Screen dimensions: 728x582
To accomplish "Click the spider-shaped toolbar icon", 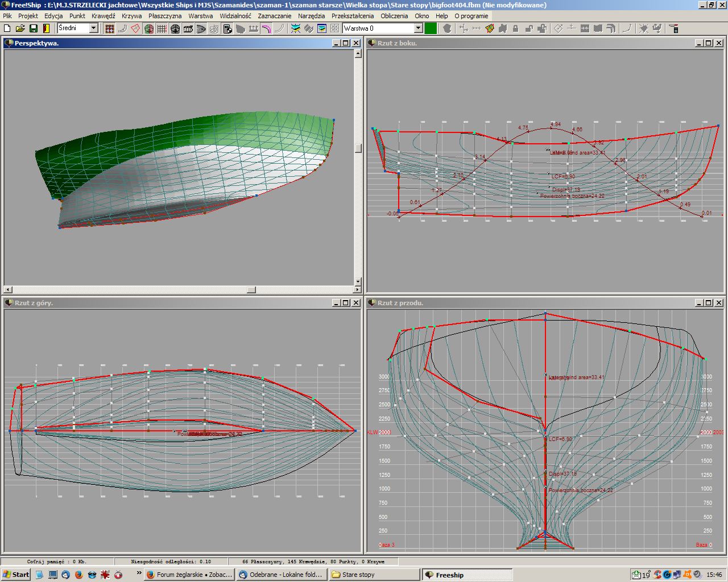I will click(643, 28).
